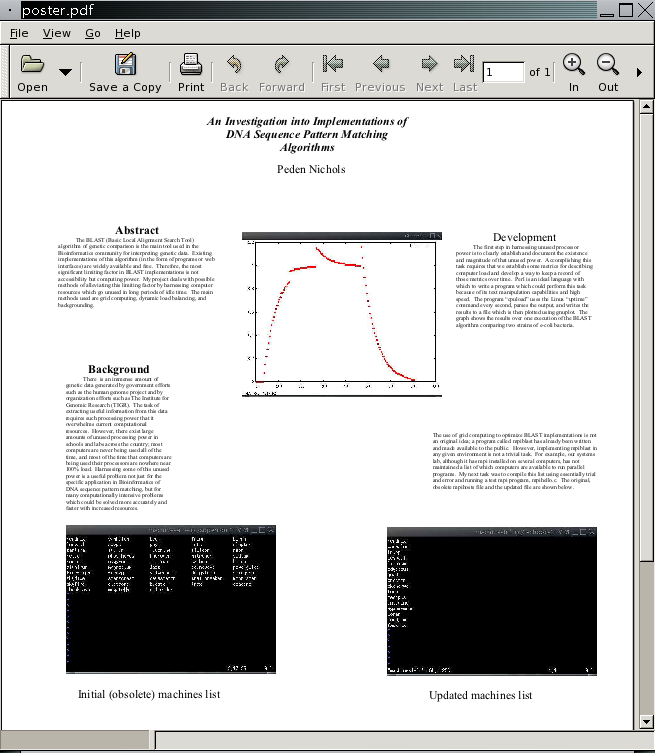Click the toolbar drag handle at left edge
The height and width of the screenshot is (753, 655).
point(5,72)
